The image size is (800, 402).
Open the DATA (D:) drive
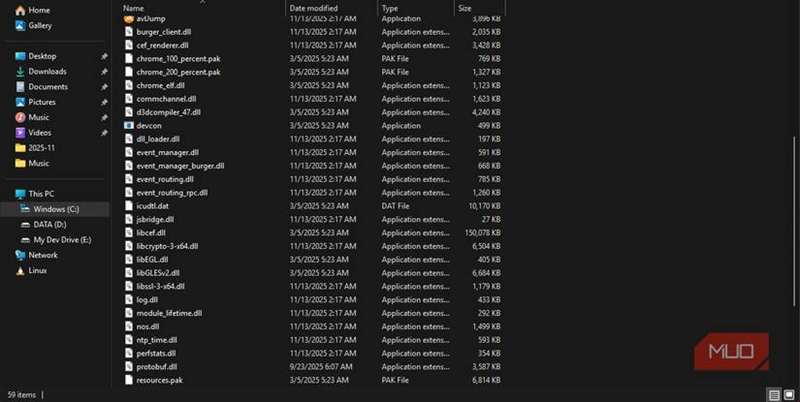coord(49,225)
